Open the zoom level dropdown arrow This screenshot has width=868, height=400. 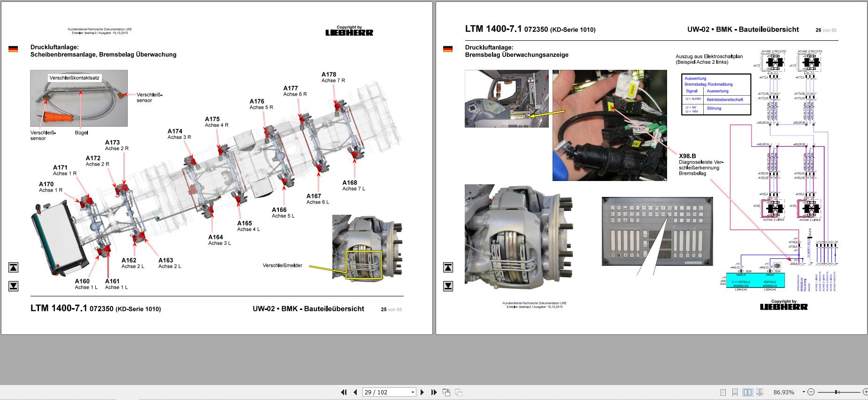click(804, 392)
